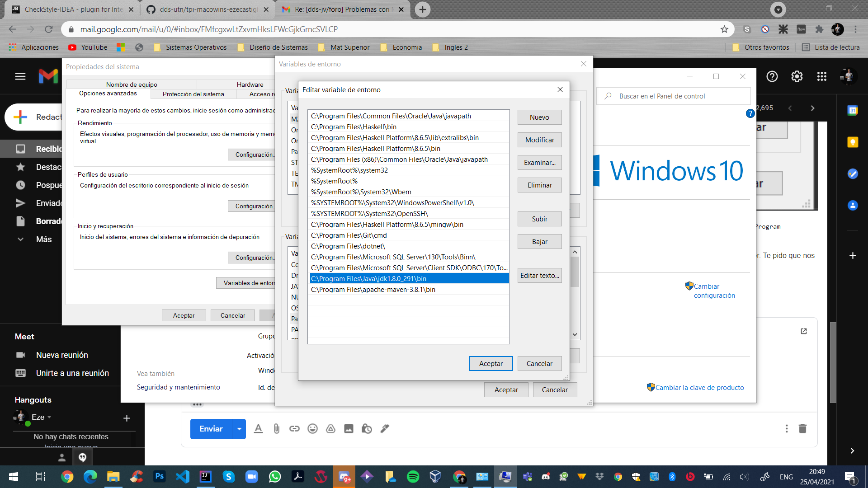The width and height of the screenshot is (868, 488).
Task: Click Aceptar in Propiedades del sistema
Action: (x=184, y=315)
